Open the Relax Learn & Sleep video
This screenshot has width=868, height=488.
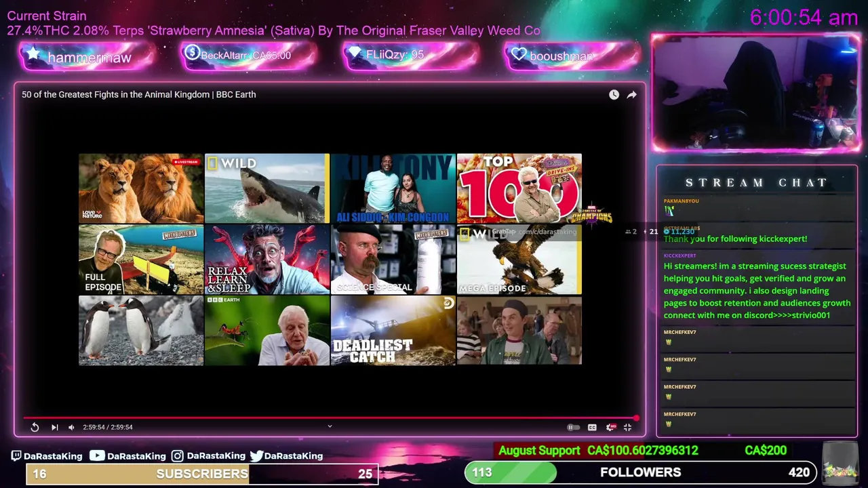click(x=267, y=260)
